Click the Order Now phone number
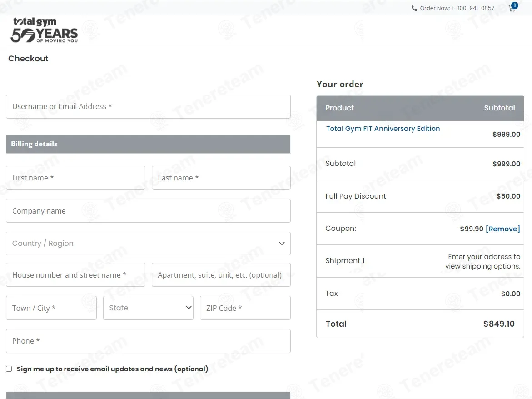 pyautogui.click(x=472, y=8)
